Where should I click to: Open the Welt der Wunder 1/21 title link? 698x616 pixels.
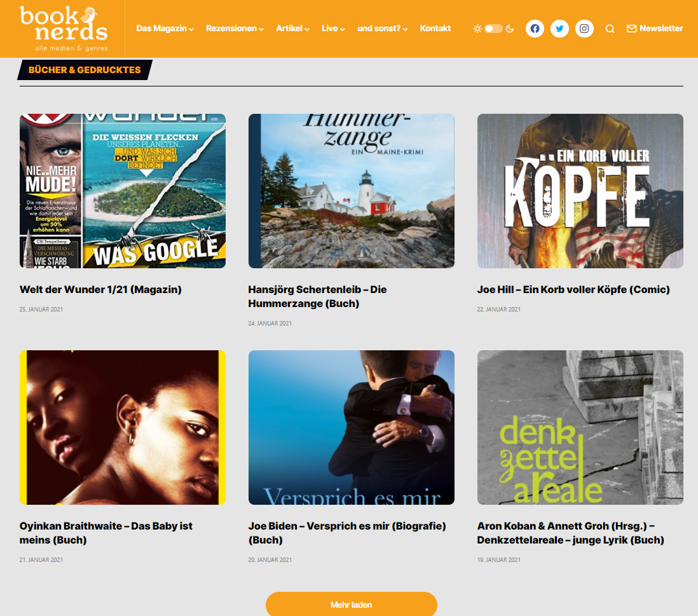[x=100, y=289]
